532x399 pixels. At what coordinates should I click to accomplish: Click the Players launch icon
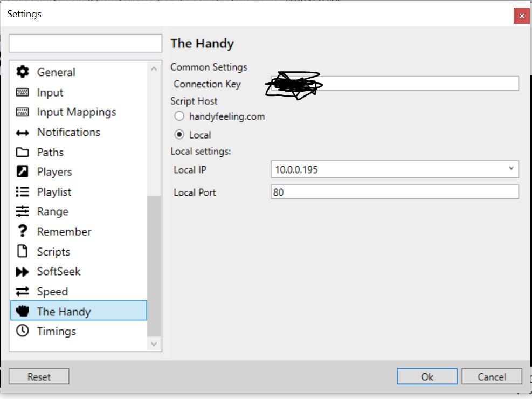[23, 171]
